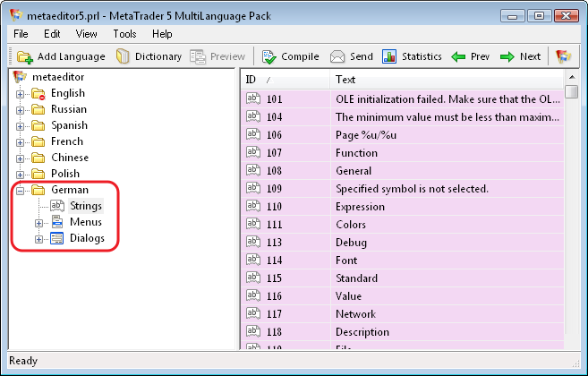Image resolution: width=588 pixels, height=376 pixels.
Task: Expand the Dialogs node under German
Action: [38, 239]
